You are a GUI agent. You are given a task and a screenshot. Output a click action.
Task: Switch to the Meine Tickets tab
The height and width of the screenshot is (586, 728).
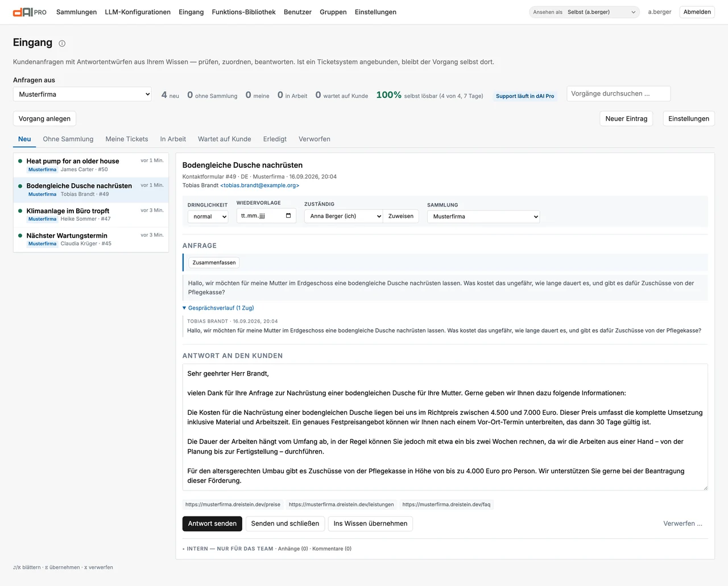click(x=127, y=139)
